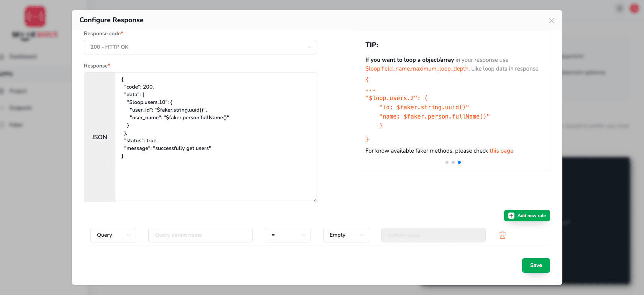Show the second tip slide dot
This screenshot has width=644, height=295.
click(453, 162)
